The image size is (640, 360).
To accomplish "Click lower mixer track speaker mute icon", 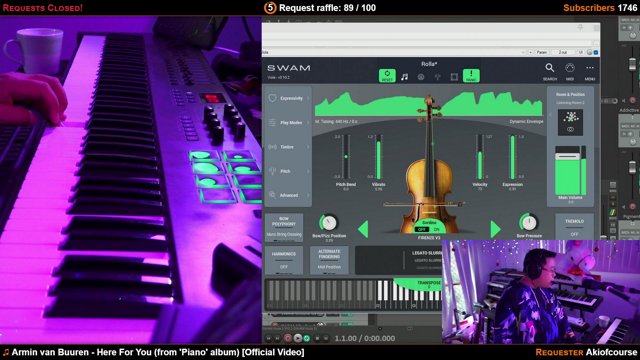I will tap(623, 207).
